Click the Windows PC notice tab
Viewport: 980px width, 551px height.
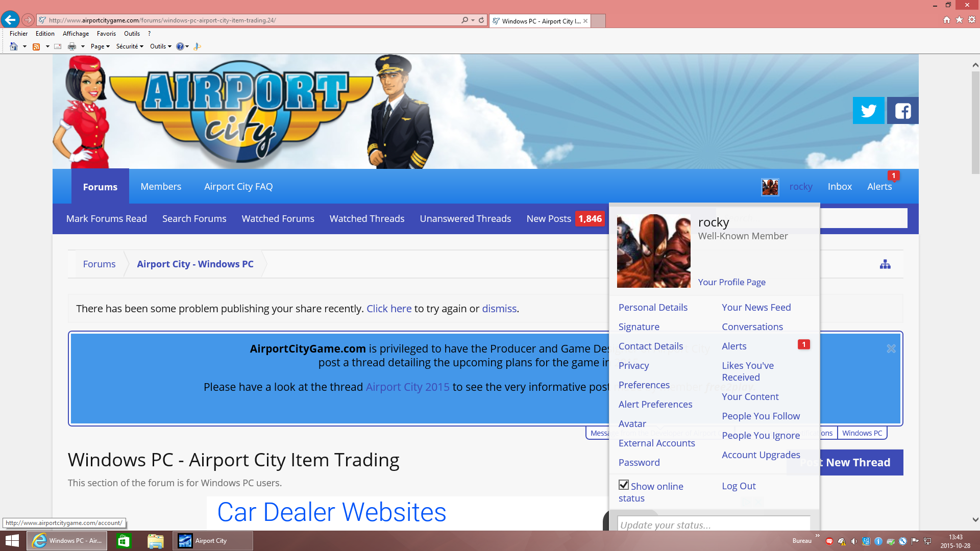[862, 433]
